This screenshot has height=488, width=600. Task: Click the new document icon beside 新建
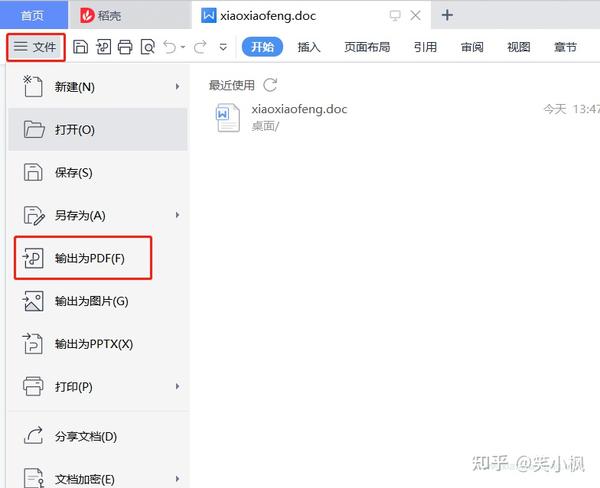pyautogui.click(x=33, y=87)
